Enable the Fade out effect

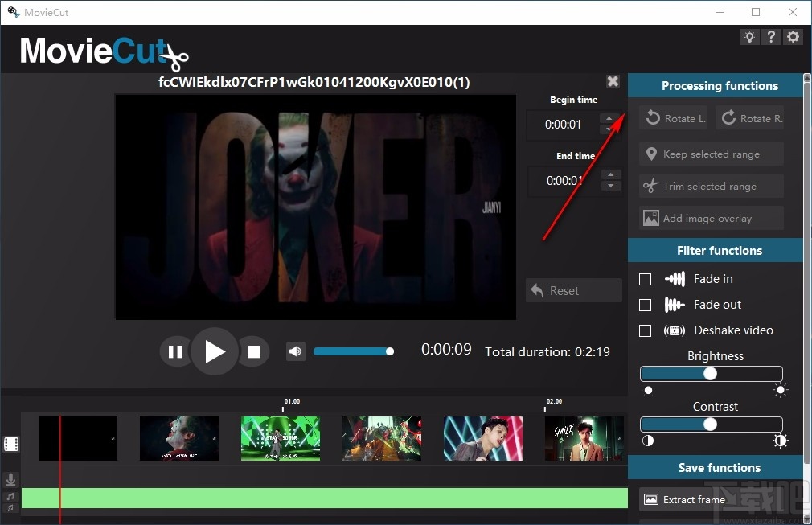point(646,305)
